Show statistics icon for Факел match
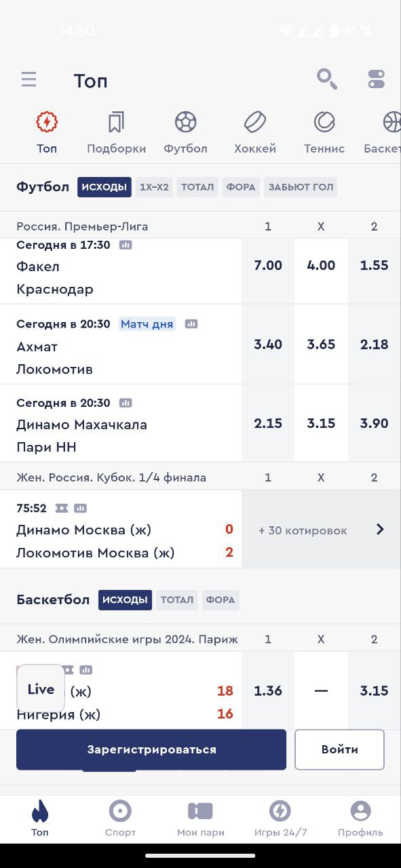The width and height of the screenshot is (401, 868). point(126,245)
